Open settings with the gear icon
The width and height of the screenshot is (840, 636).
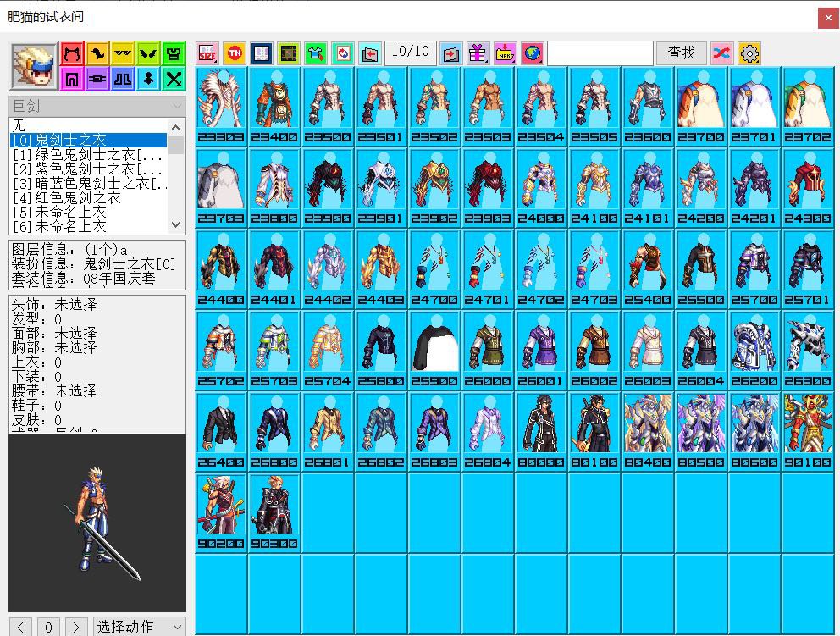coord(749,53)
